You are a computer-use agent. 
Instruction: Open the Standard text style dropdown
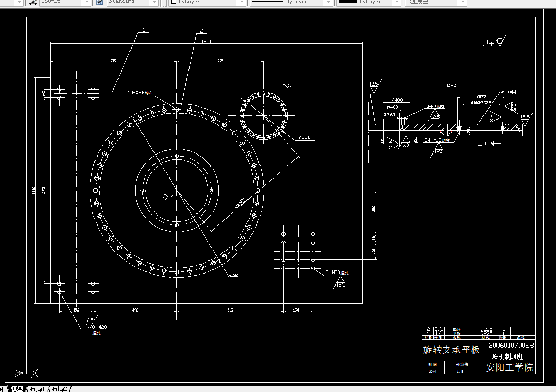click(154, 2)
